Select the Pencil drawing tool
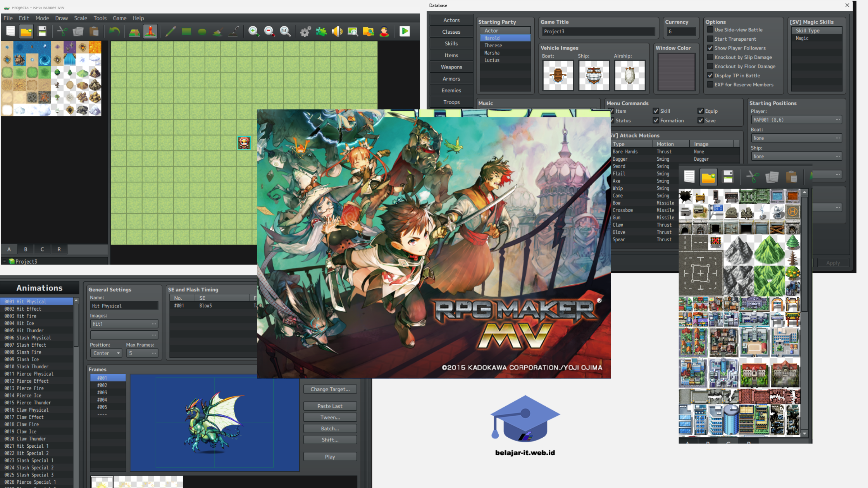The image size is (868, 488). (x=170, y=31)
